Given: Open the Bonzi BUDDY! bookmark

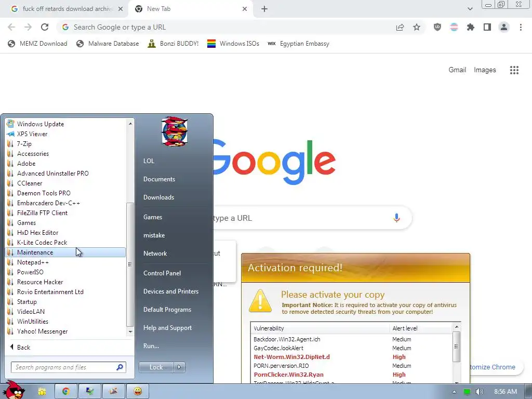Looking at the screenshot, I should 173,44.
